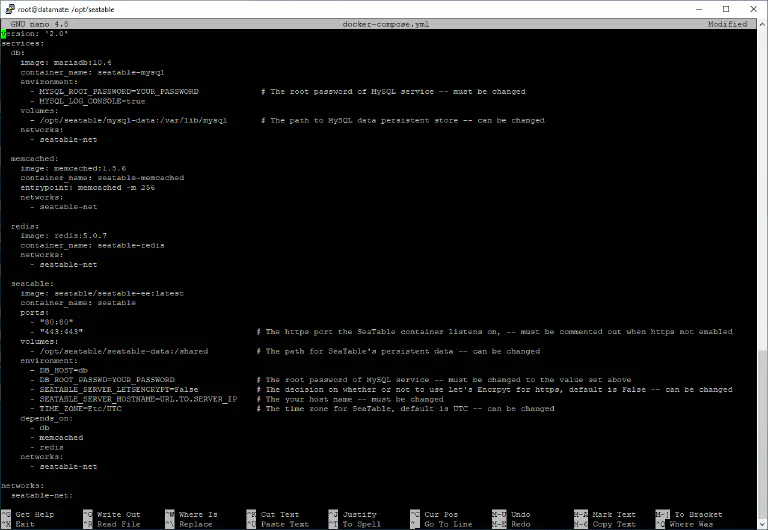Click the Read File shortcut label

pos(119,524)
